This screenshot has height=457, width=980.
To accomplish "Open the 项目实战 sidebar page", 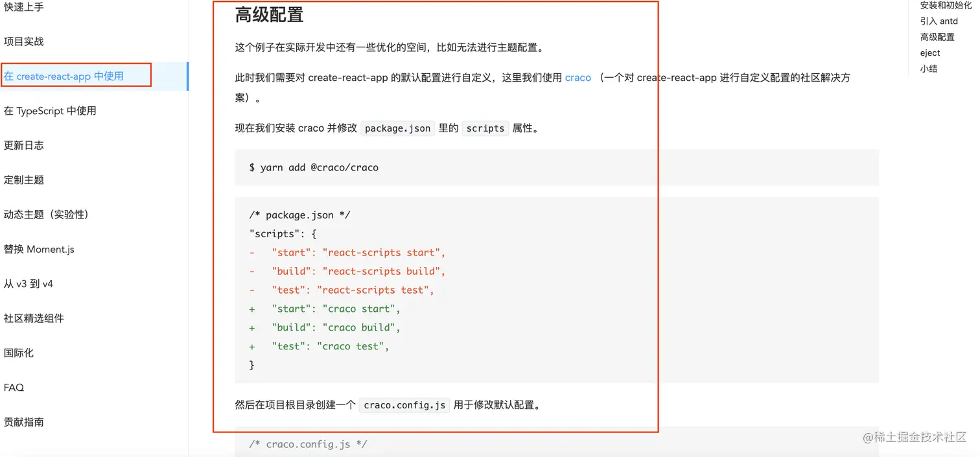I will [x=24, y=41].
